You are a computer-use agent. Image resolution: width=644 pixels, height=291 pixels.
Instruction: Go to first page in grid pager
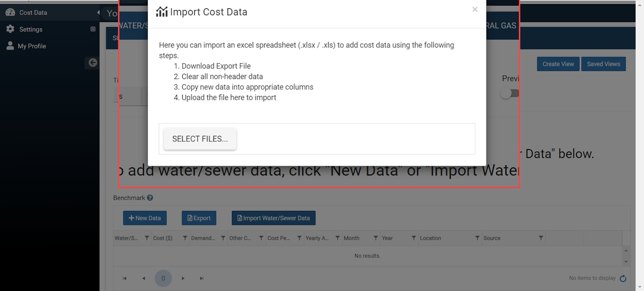pyautogui.click(x=125, y=279)
